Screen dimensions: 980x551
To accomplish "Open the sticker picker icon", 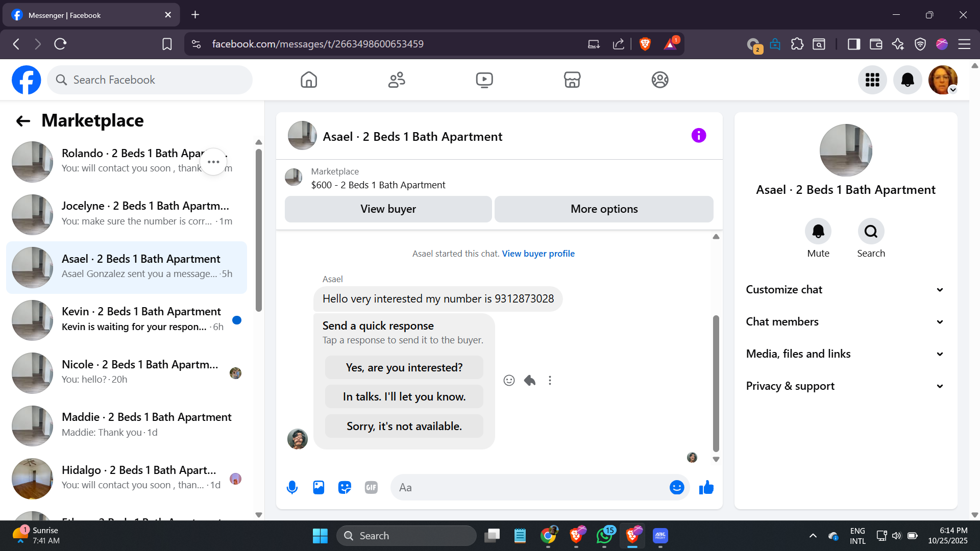I will pyautogui.click(x=345, y=488).
